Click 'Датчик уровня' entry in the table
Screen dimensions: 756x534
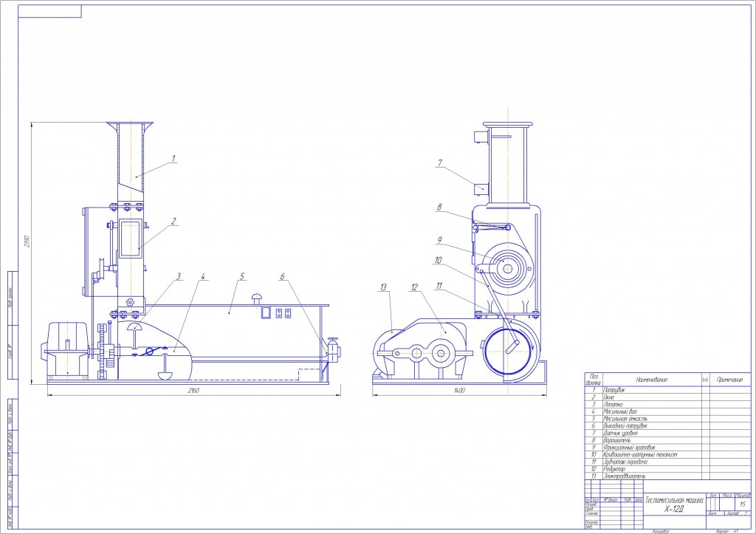tap(620, 433)
